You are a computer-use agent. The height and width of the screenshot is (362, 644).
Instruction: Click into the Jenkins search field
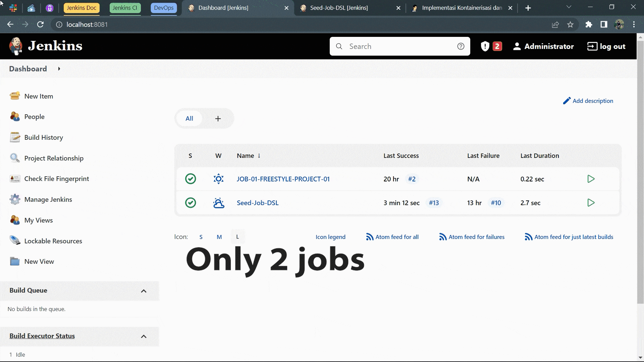[x=399, y=46]
